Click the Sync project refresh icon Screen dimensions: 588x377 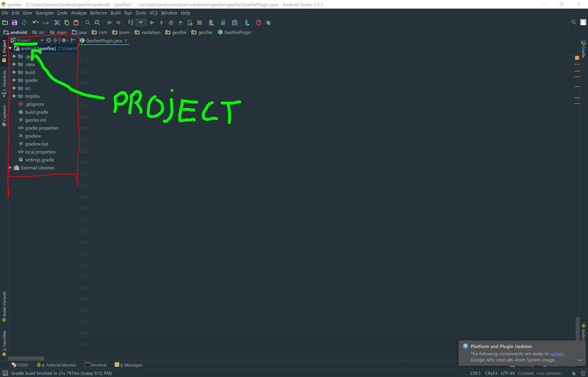(x=24, y=23)
